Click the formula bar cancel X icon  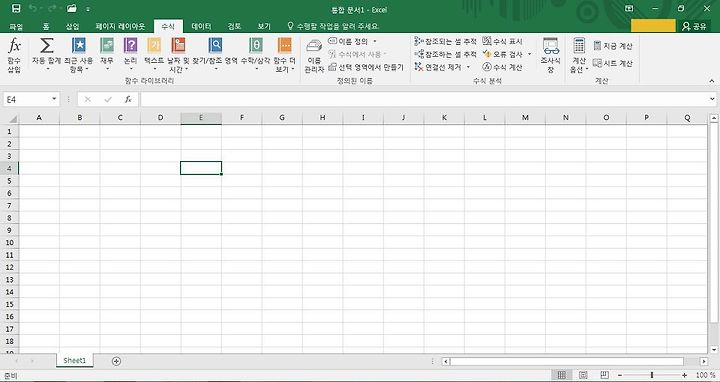click(x=88, y=99)
